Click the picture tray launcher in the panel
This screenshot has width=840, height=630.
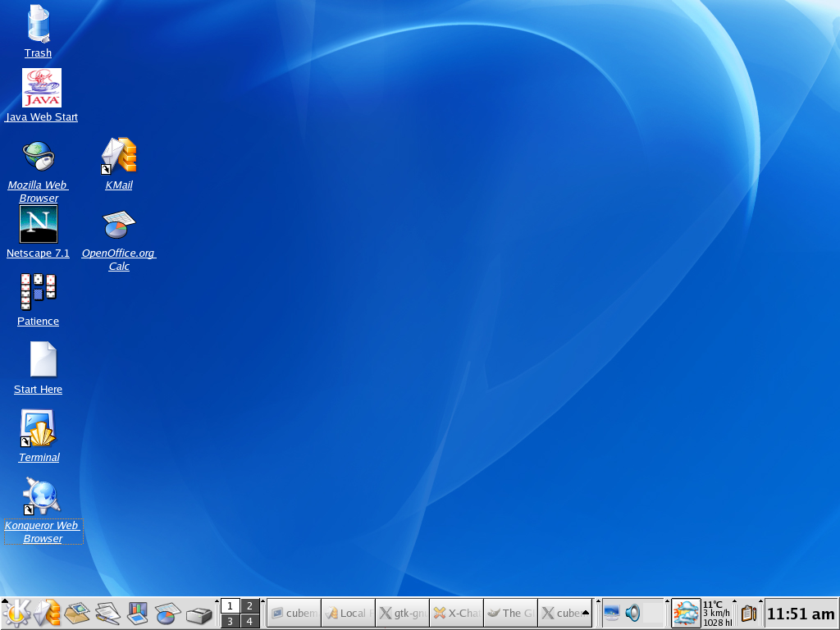pos(77,614)
